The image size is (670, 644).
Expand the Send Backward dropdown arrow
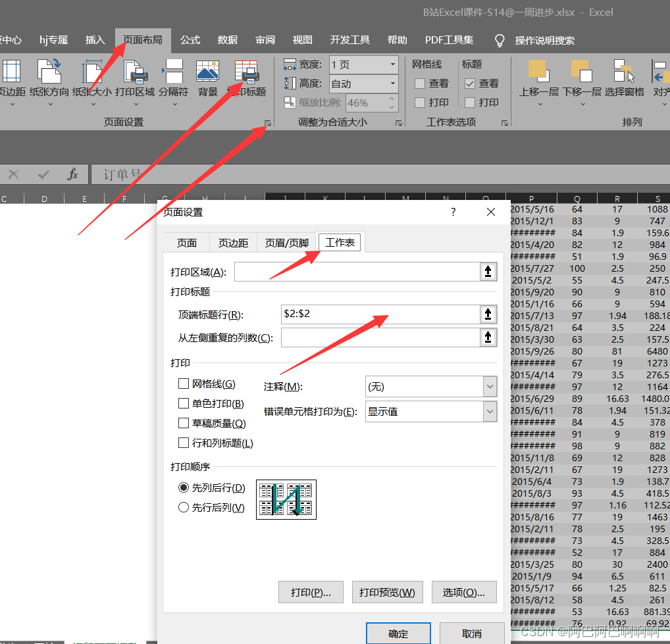(582, 104)
